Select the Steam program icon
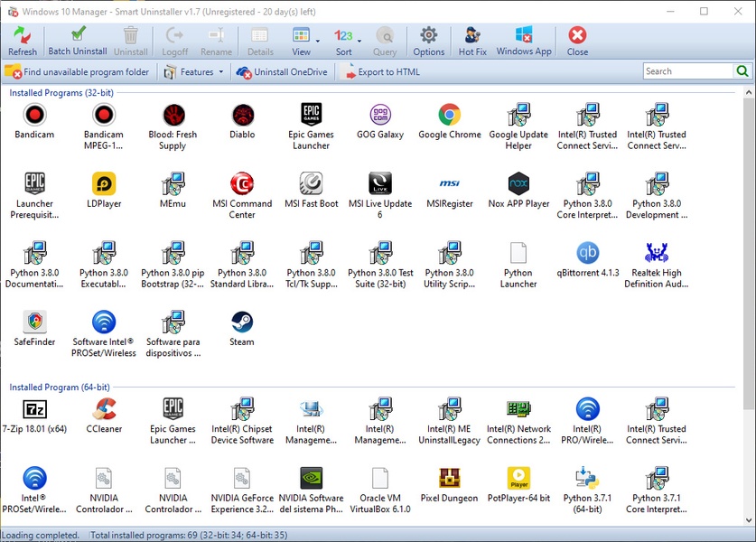The image size is (756, 542). point(242,322)
